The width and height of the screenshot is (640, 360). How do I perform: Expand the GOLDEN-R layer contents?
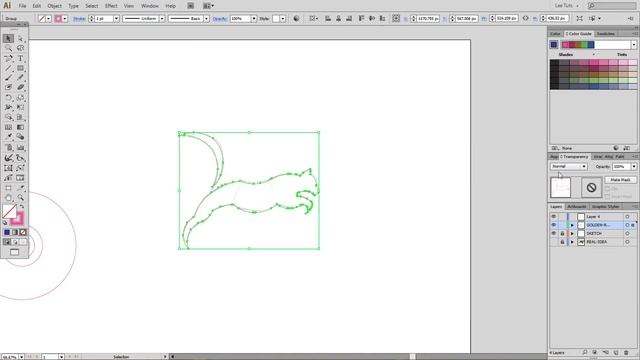click(572, 225)
